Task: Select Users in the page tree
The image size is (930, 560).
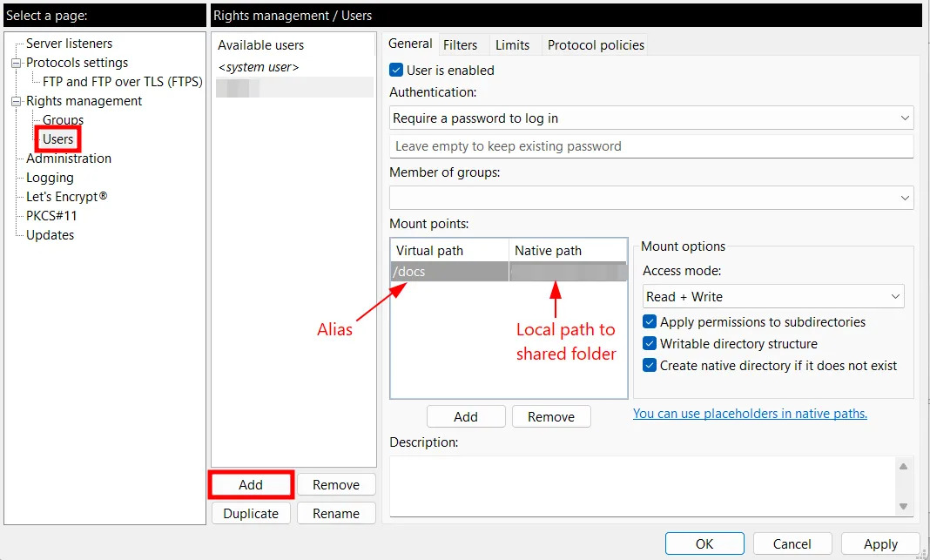Action: point(58,139)
